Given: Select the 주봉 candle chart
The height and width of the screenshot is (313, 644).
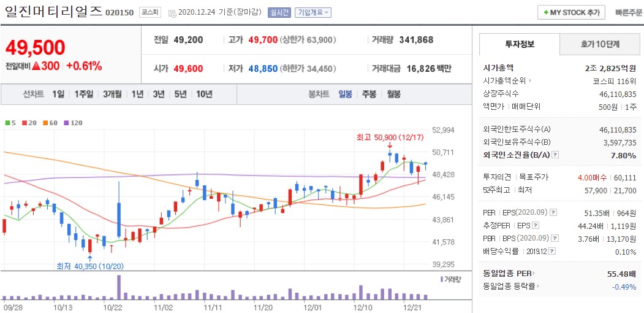Looking at the screenshot, I should click(369, 94).
